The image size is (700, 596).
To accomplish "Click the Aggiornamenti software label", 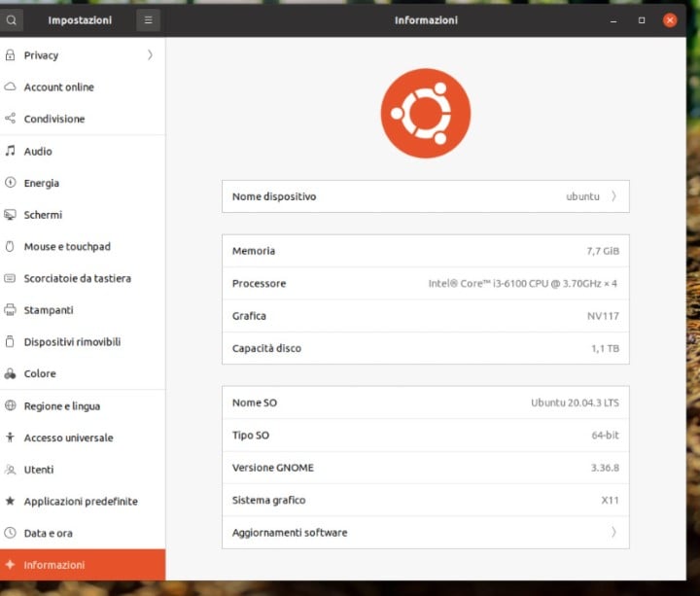I will 290,532.
